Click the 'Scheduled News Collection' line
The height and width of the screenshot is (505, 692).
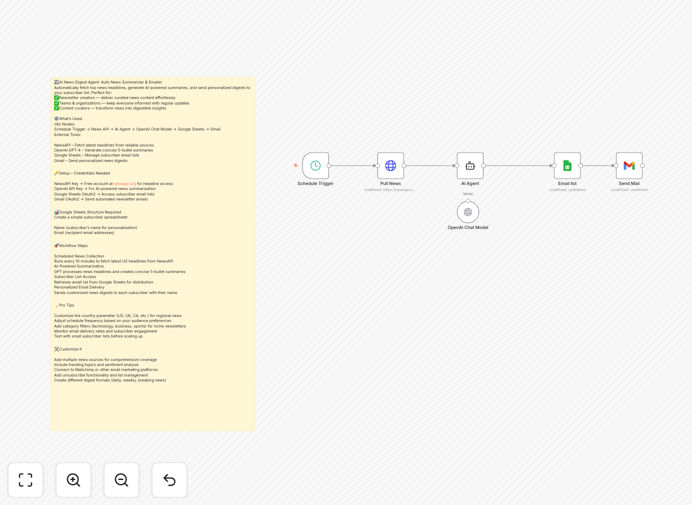coord(79,256)
